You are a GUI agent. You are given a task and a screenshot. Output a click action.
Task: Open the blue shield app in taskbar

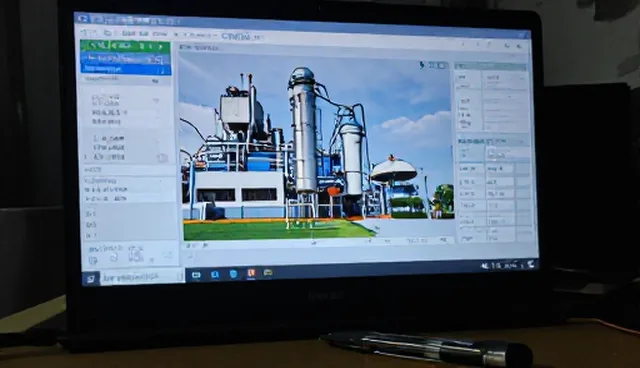[x=233, y=274]
